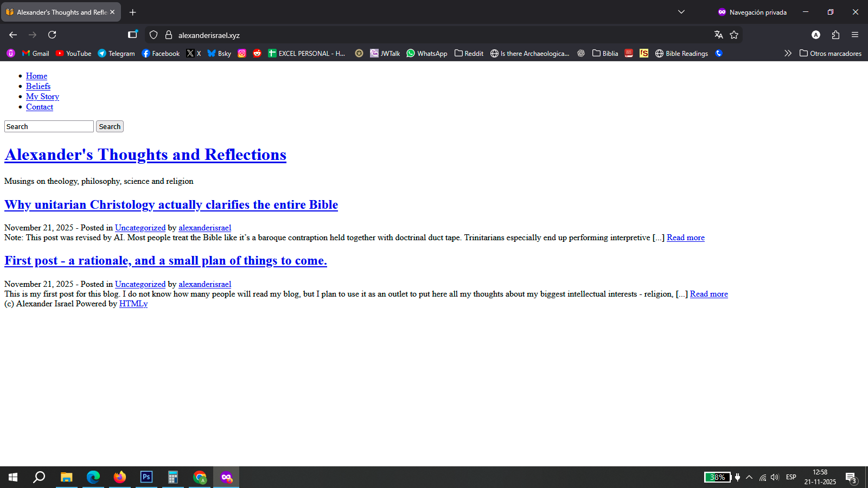Open the Otros marcadores bookmarks folder

[830, 53]
